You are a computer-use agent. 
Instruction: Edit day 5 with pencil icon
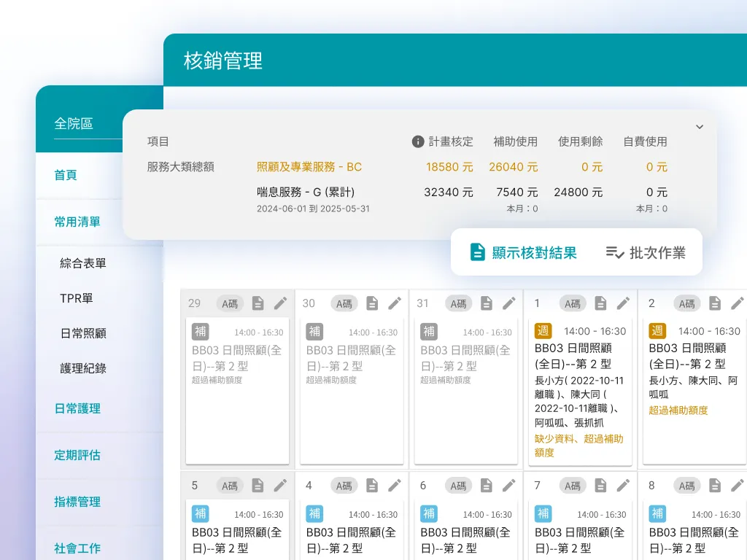click(281, 485)
